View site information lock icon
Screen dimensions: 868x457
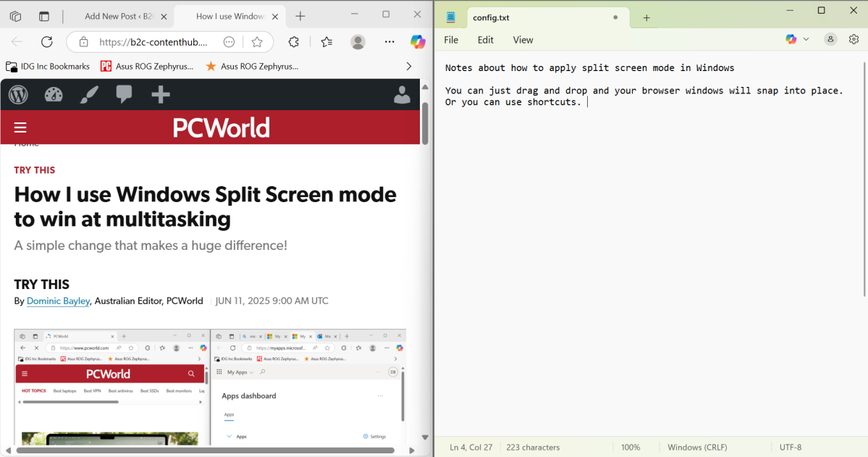(x=83, y=41)
